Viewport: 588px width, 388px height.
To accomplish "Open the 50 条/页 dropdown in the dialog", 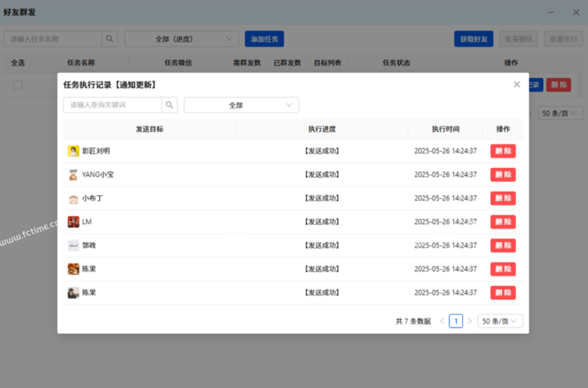I will 500,321.
